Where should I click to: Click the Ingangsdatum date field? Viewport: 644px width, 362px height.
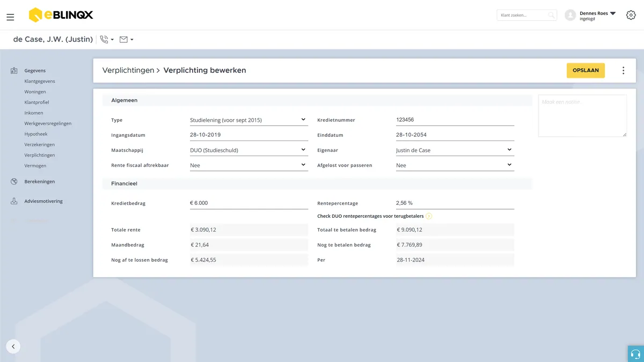[x=248, y=135]
